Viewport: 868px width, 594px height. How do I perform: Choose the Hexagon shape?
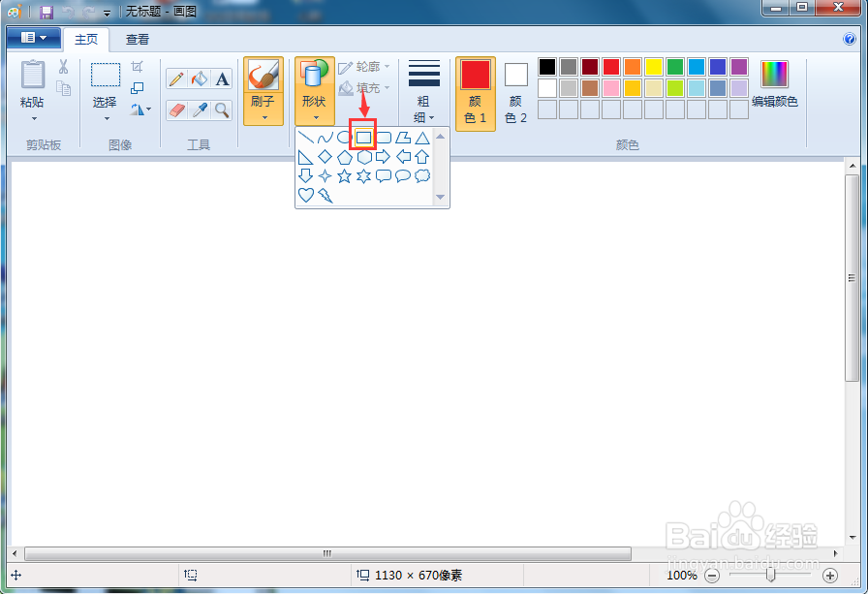pyautogui.click(x=363, y=157)
